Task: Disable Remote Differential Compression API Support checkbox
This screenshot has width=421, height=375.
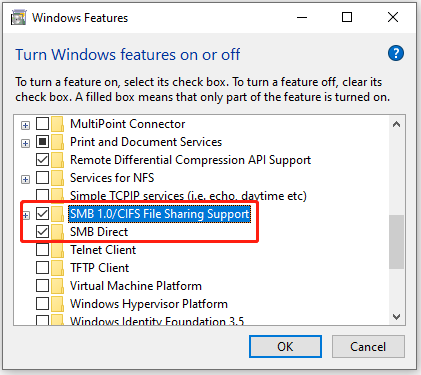Action: [42, 160]
